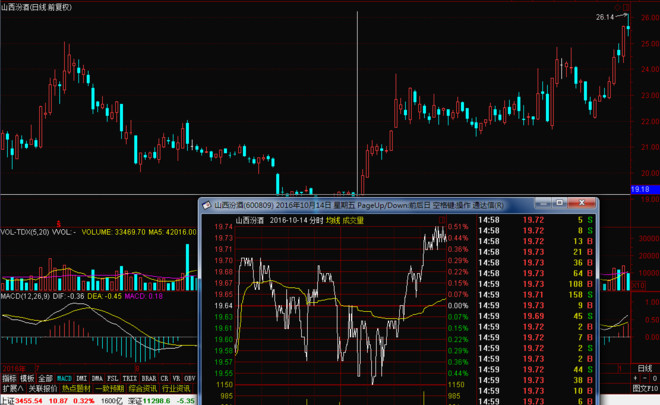Image resolution: width=660 pixels, height=405 pixels.
Task: Click 成交量 label in intraday chart header
Action: (353, 220)
